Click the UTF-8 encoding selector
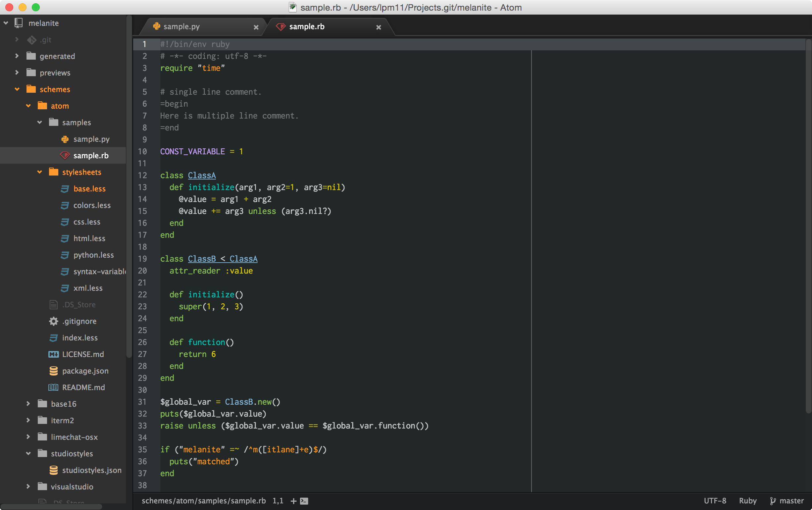 715,501
